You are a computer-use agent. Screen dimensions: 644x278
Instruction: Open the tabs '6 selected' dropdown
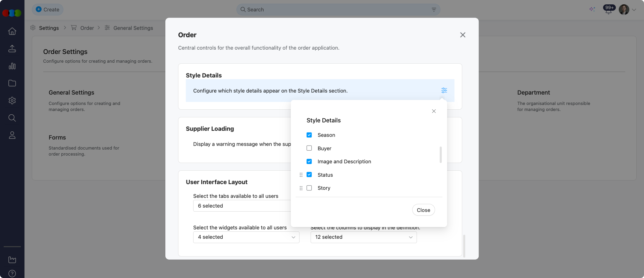tap(241, 206)
